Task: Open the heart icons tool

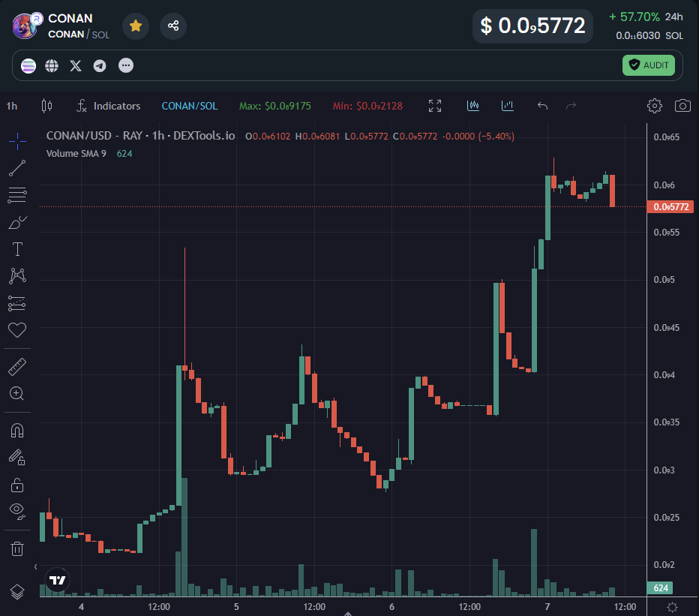Action: click(17, 330)
